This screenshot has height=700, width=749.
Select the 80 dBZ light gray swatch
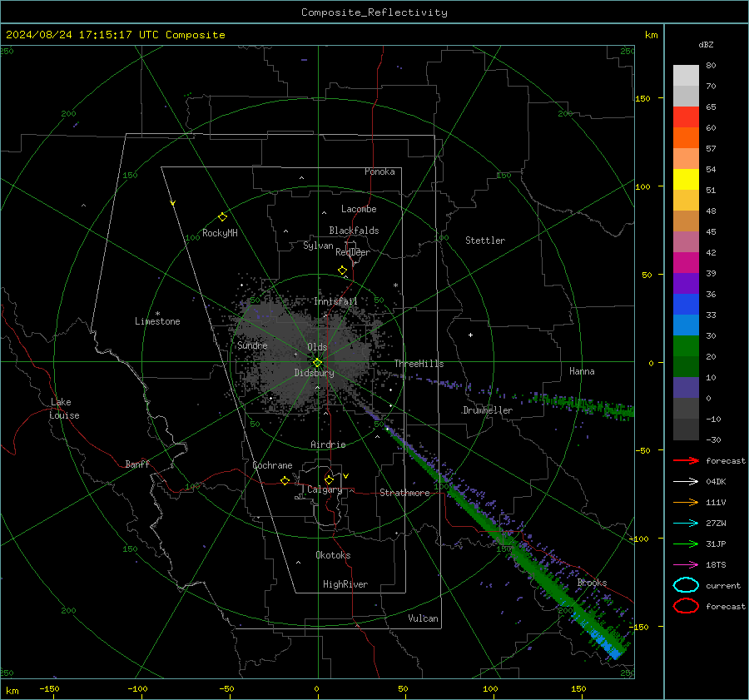pyautogui.click(x=686, y=76)
